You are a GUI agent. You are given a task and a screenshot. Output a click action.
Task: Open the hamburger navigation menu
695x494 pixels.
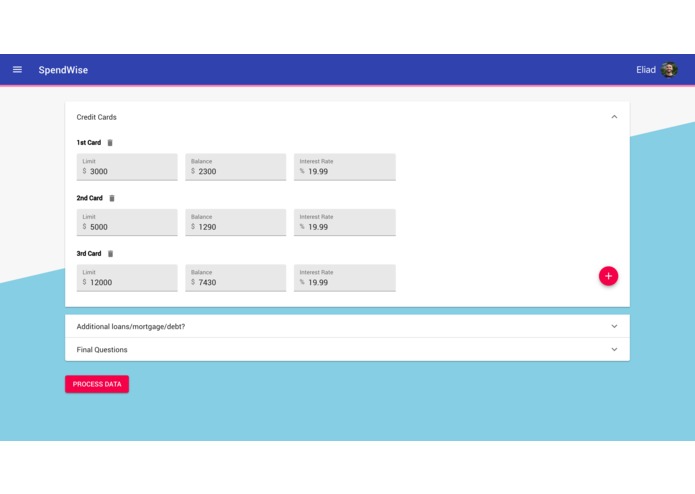click(x=17, y=70)
